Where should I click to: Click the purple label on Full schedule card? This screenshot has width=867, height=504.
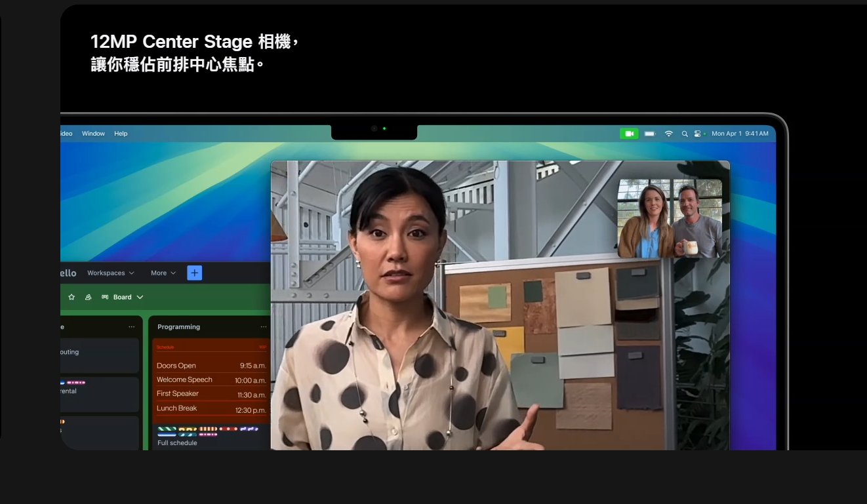(x=249, y=429)
